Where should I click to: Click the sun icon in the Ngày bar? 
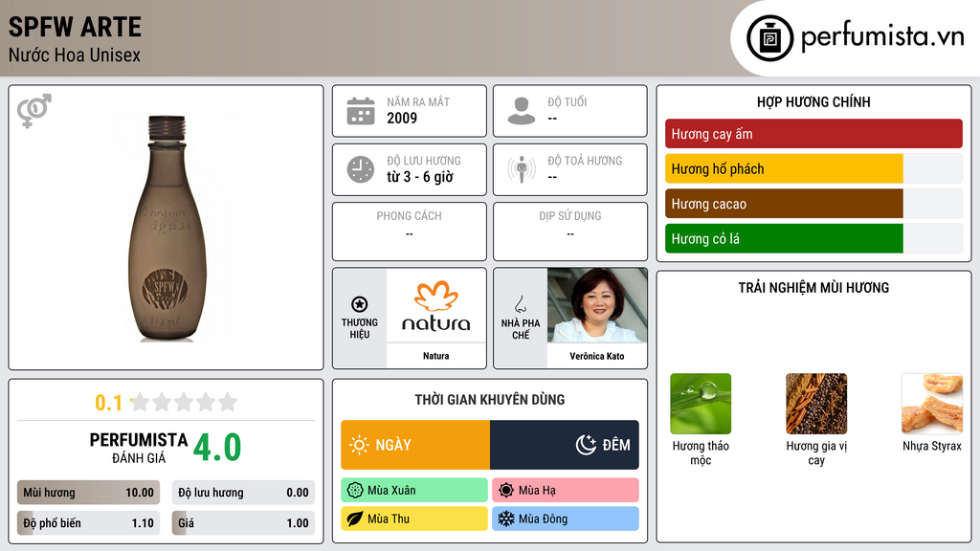(359, 445)
